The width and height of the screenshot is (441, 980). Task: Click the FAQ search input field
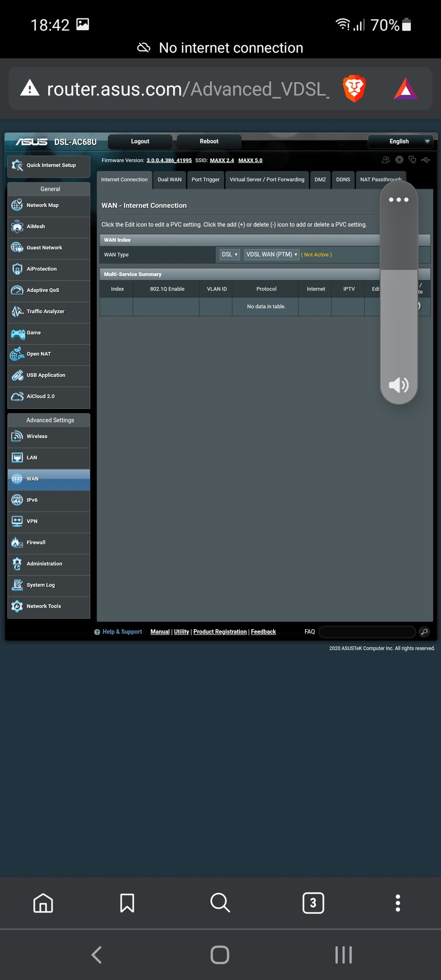pos(367,632)
